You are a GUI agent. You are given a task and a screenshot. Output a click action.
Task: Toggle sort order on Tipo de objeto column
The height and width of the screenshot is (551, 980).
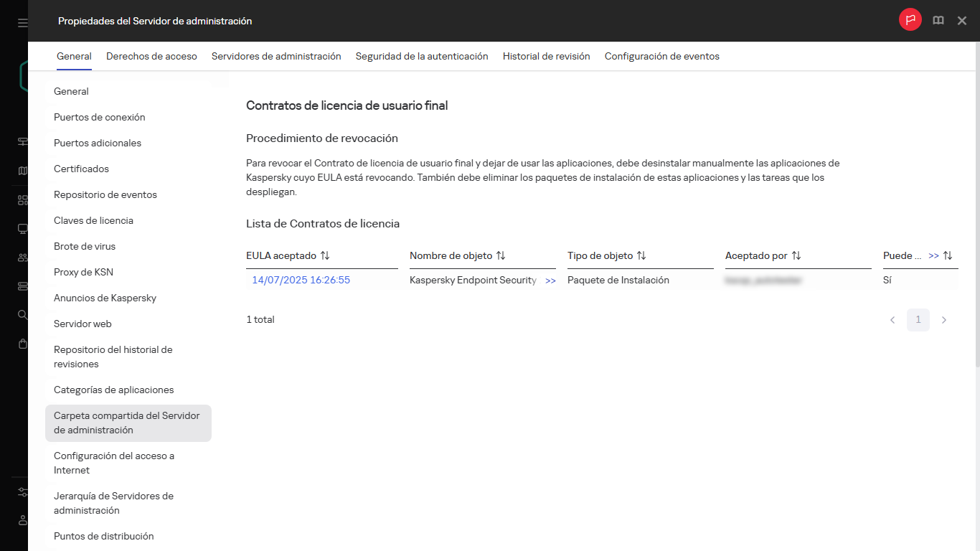[642, 255]
